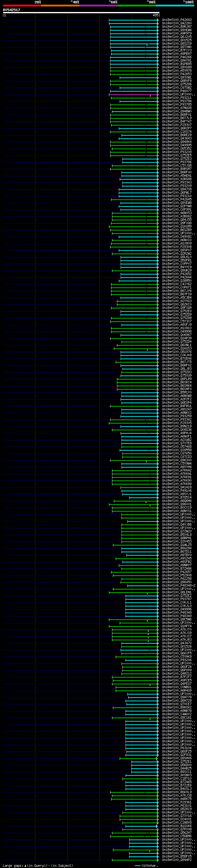Open hit UniRef100_P29305
The height and width of the screenshot is (868, 197).
(x=177, y=423)
